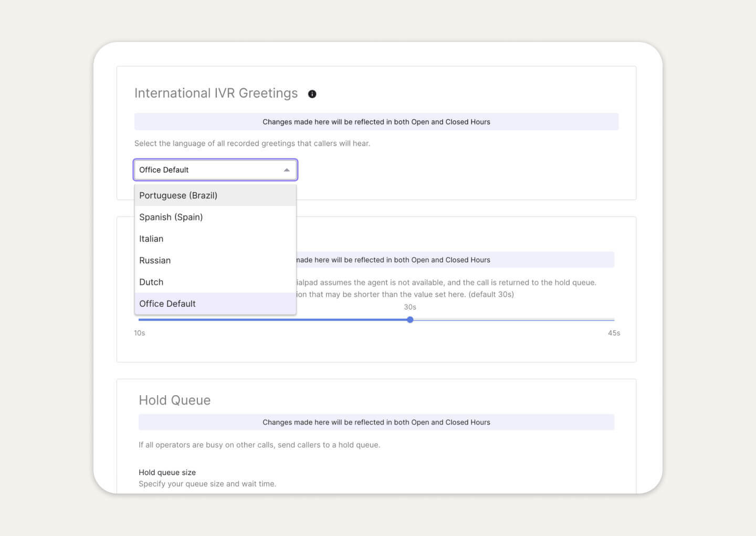Select Portuguese (Brazil) from the language list
This screenshot has width=756, height=536.
tap(178, 195)
